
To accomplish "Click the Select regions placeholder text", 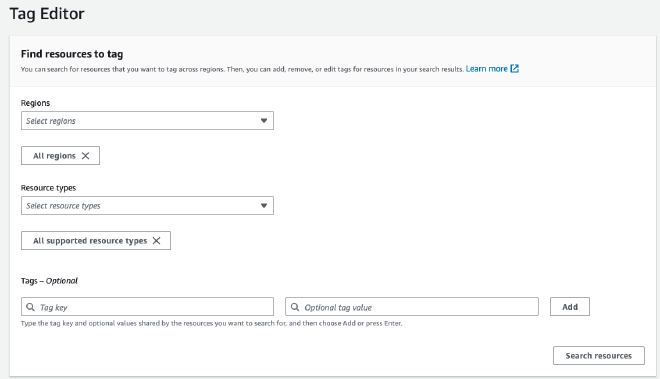I will click(51, 121).
